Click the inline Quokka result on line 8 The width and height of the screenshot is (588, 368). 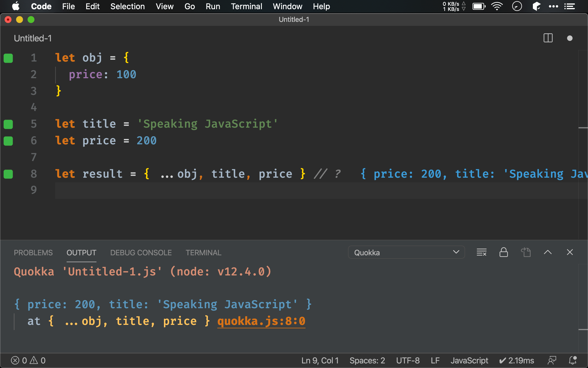point(474,174)
